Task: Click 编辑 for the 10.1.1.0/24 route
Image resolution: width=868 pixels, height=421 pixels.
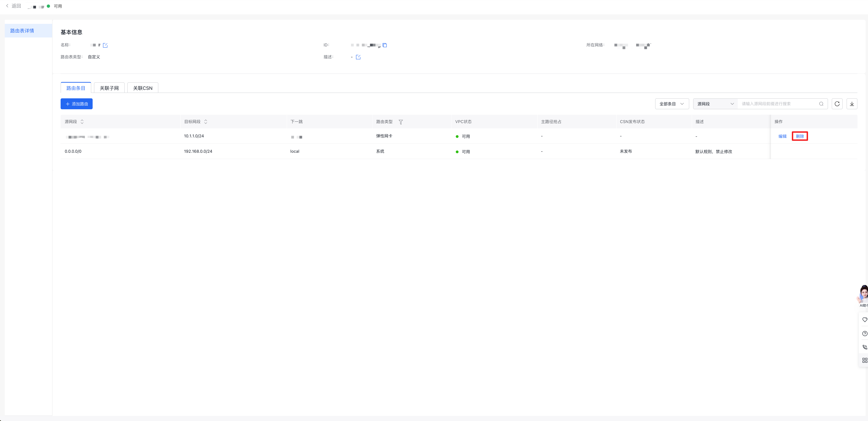Action: [782, 136]
